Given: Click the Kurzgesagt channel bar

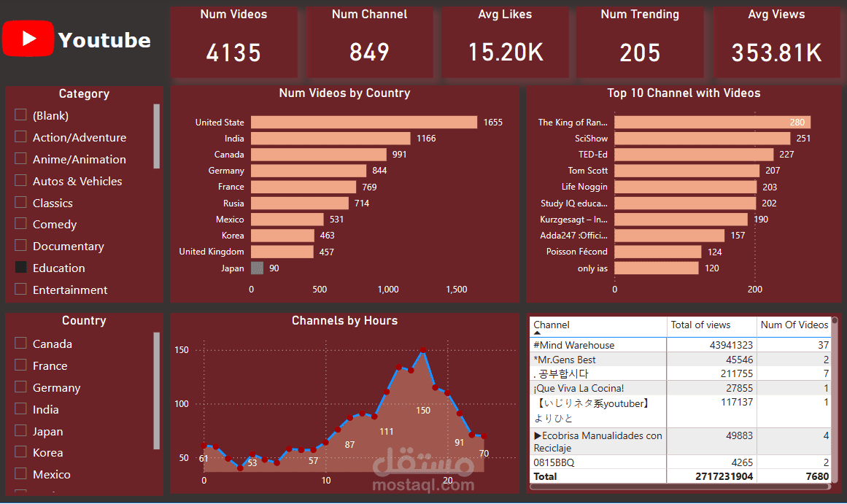Looking at the screenshot, I should (681, 220).
